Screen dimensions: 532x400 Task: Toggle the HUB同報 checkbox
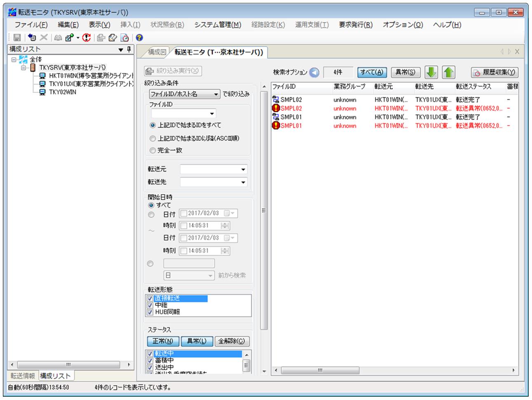coord(150,312)
